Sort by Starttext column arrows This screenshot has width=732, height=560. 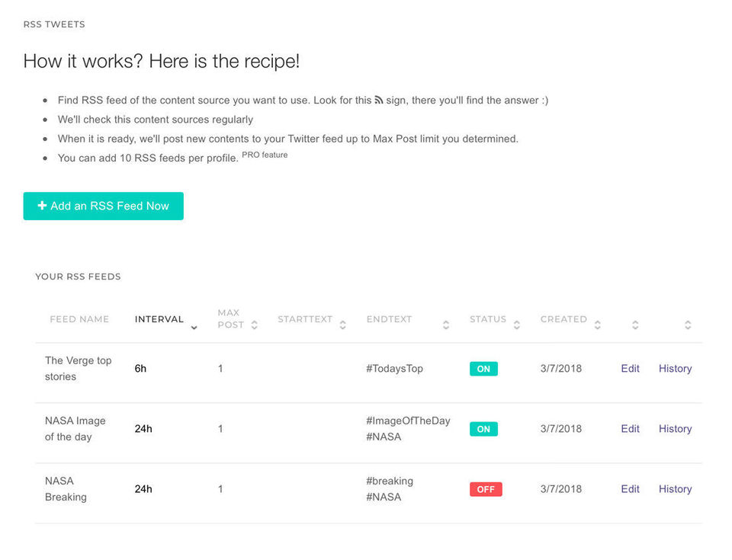pos(343,325)
